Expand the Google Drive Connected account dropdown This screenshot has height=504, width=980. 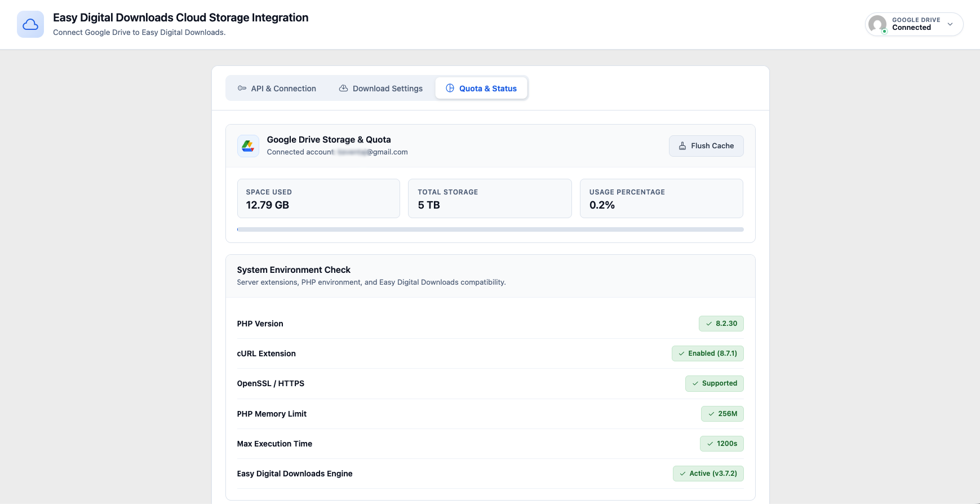coord(914,24)
